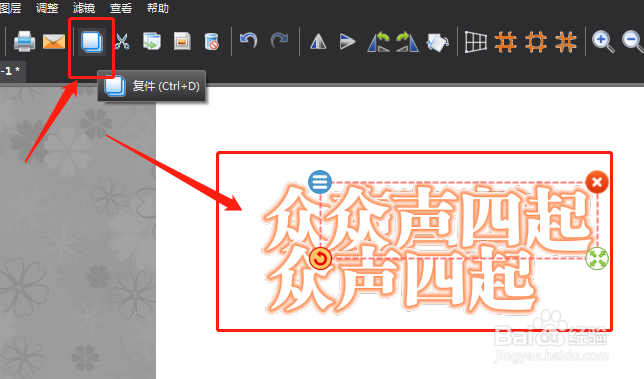644x379 pixels.
Task: Click the Email envelope icon
Action: point(54,41)
